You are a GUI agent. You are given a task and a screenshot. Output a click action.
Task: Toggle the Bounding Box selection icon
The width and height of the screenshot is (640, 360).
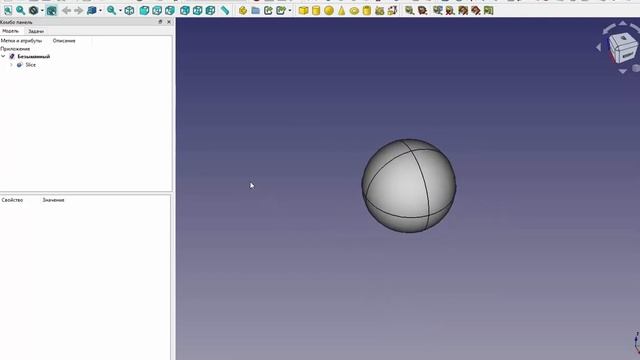pyautogui.click(x=51, y=11)
